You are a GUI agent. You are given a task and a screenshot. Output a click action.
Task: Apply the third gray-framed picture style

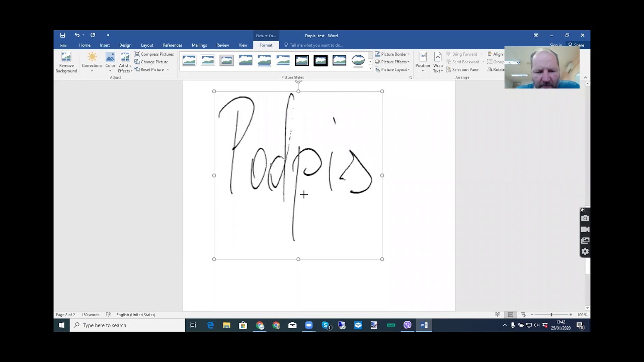226,61
